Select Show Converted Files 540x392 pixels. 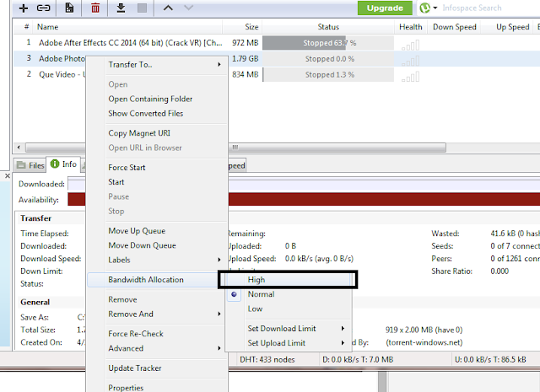[x=146, y=113]
